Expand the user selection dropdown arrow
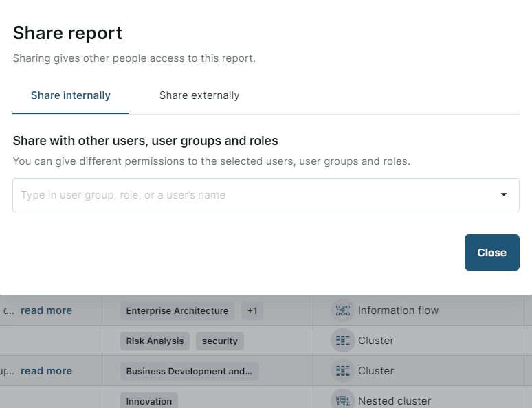 click(504, 195)
